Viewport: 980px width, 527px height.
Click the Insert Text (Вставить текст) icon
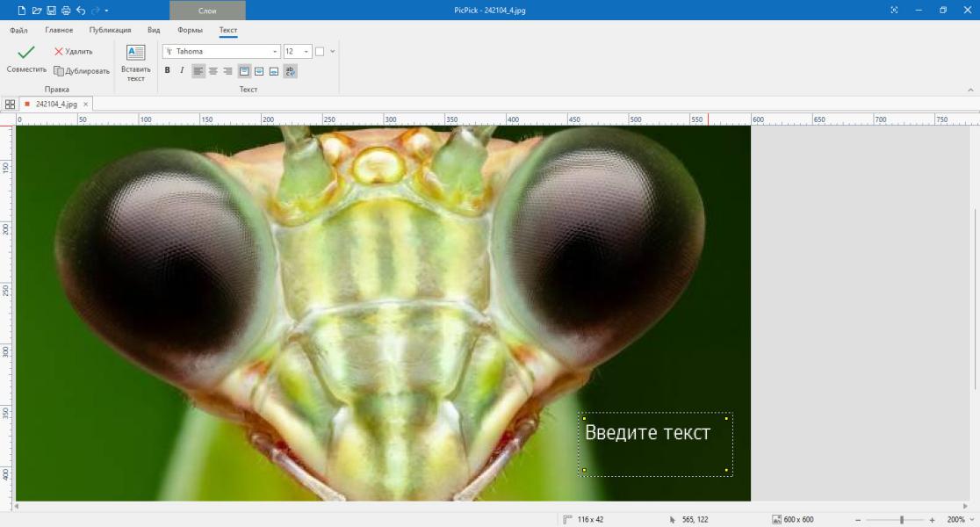point(135,53)
